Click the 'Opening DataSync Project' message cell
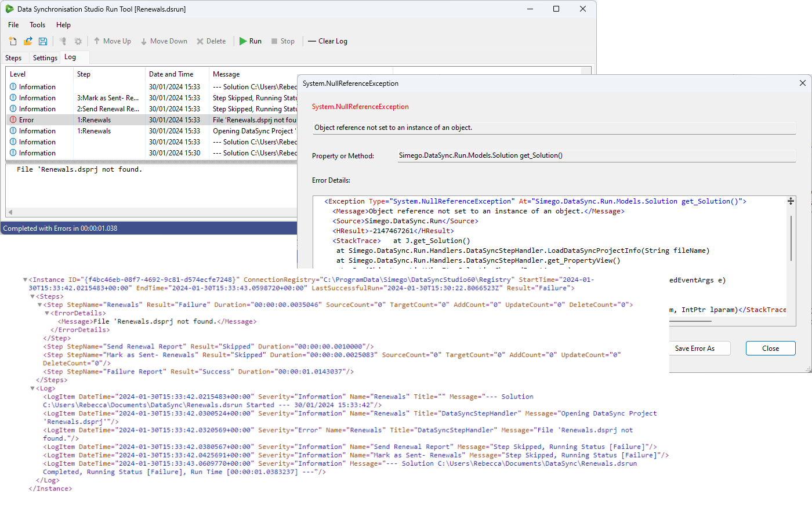This screenshot has height=508, width=812. pos(254,130)
